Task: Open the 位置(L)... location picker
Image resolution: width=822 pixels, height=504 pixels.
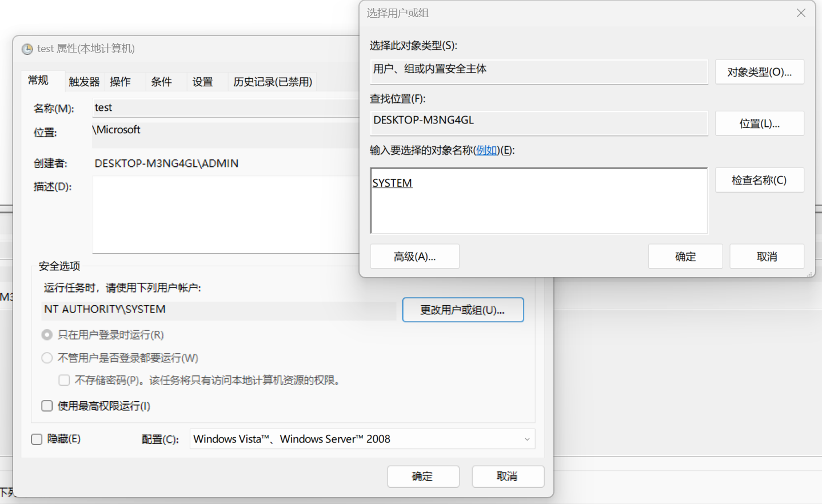Action: point(759,123)
